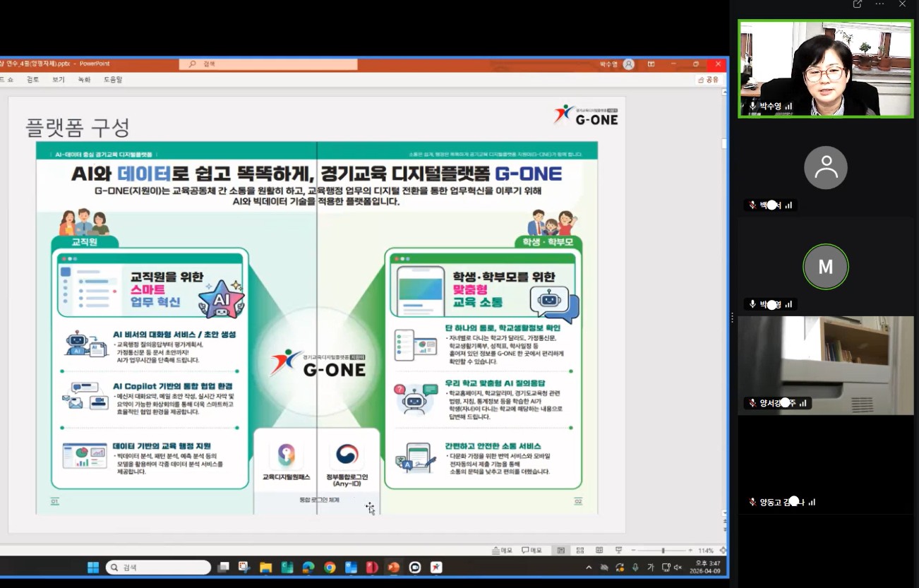Image resolution: width=919 pixels, height=588 pixels.
Task: Open the 검토 ribbon tab
Action: [33, 80]
